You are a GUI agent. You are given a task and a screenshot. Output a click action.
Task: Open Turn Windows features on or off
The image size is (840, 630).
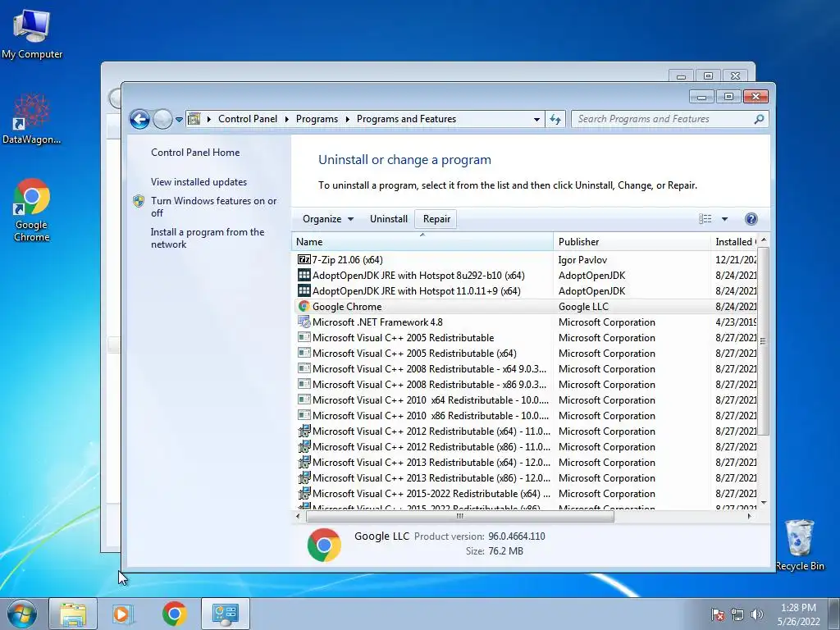pos(214,207)
